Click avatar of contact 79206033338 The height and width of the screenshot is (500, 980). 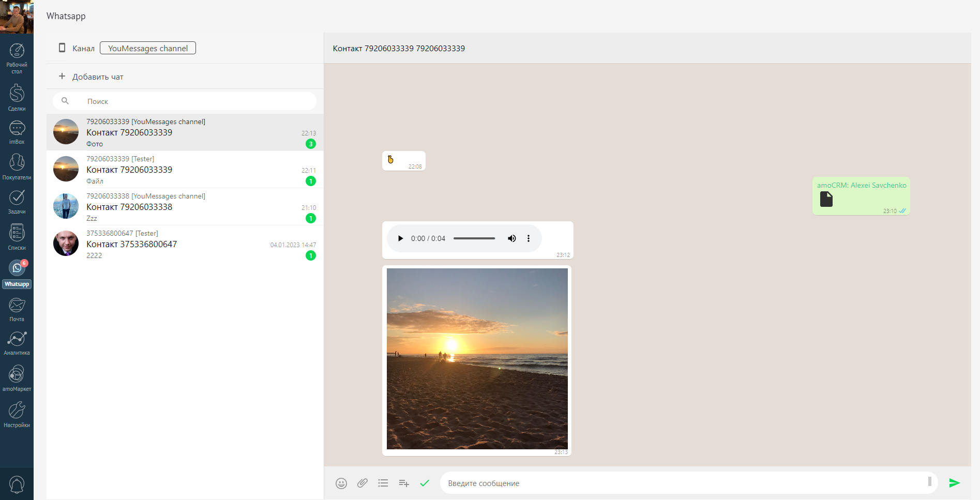[x=66, y=206]
